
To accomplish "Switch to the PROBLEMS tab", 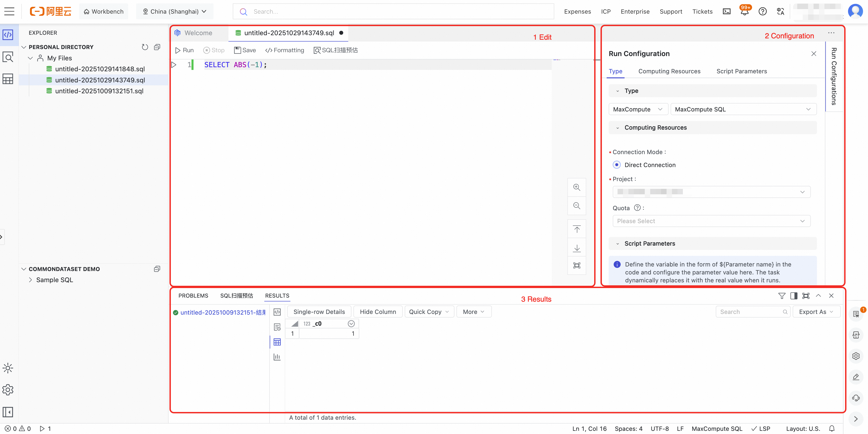I will (x=193, y=296).
